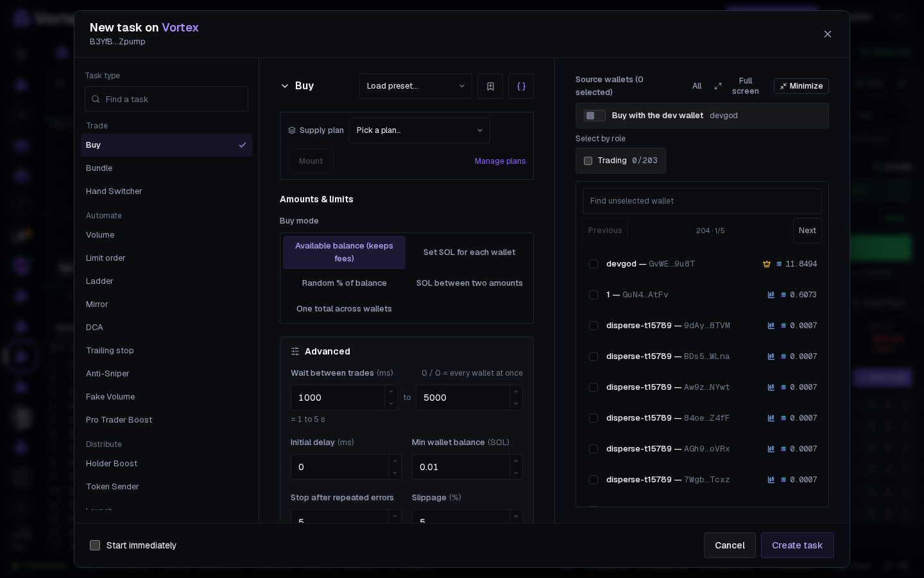Click the Full screen expand icon
The image size is (924, 578).
718,86
